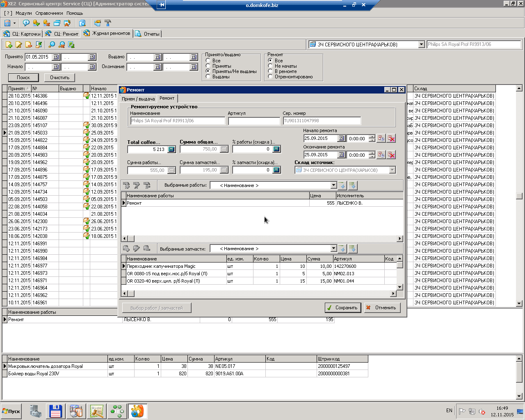The image size is (525, 420).
Task: Click calendar icon of Принято start date
Action: click(56, 57)
